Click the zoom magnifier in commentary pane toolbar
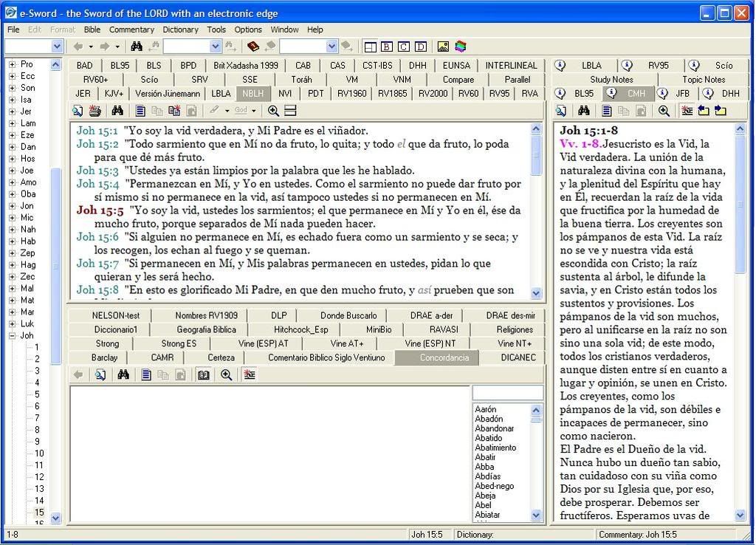 point(664,111)
